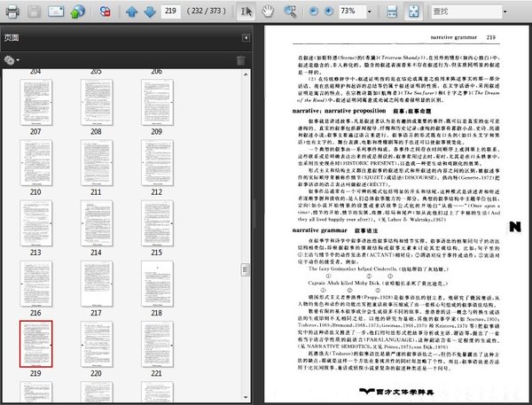The image size is (532, 405).
Task: Click the fit page view button
Action: [414, 12]
